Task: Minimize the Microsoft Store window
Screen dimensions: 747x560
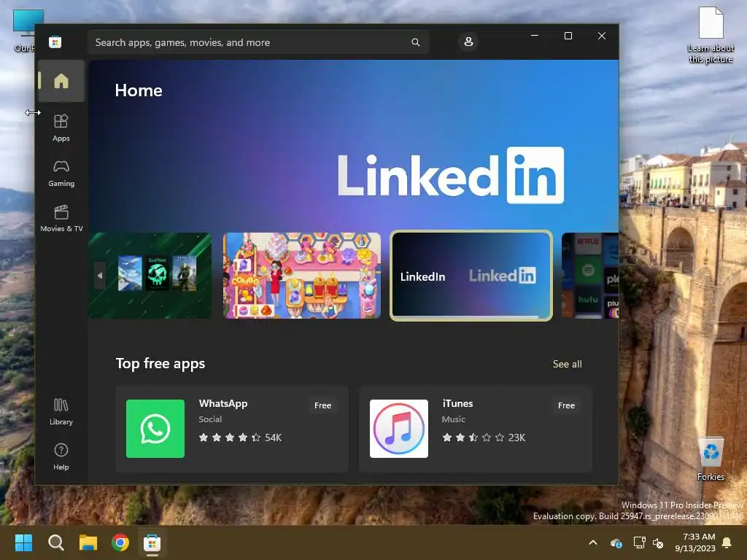Action: tap(535, 36)
